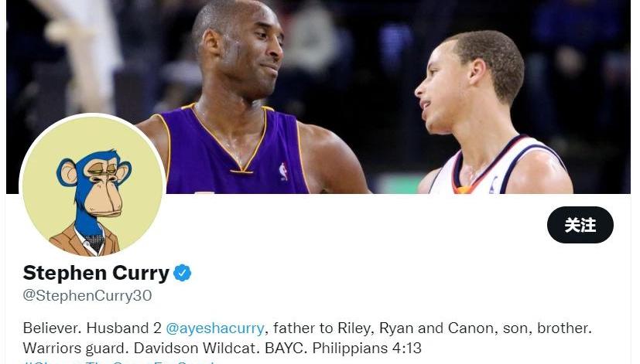This screenshot has height=364, width=640.
Task: Click the logo on the white jersey
Action: 493,185
